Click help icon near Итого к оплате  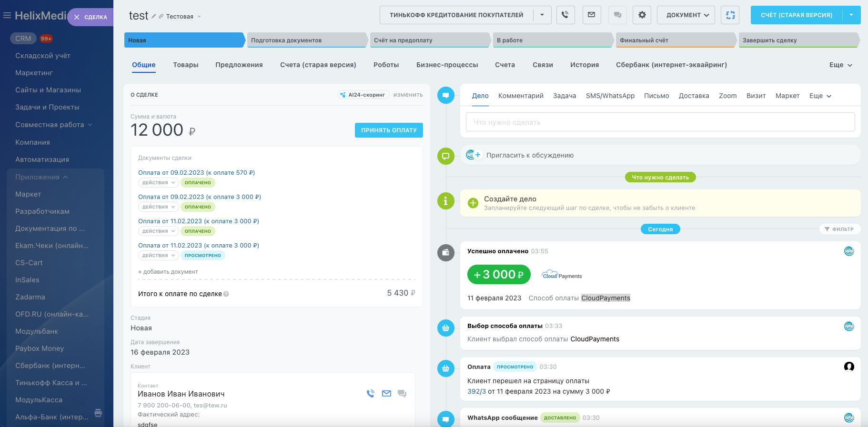click(226, 294)
